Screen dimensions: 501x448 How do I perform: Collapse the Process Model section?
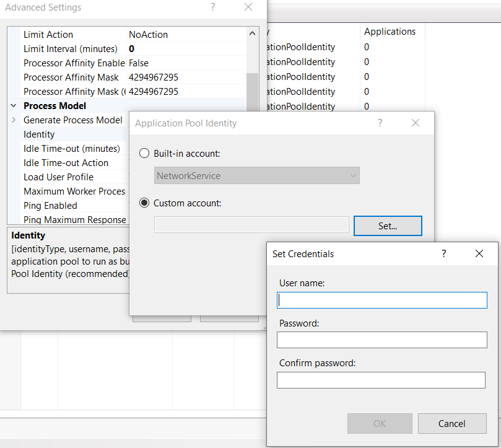(14, 106)
